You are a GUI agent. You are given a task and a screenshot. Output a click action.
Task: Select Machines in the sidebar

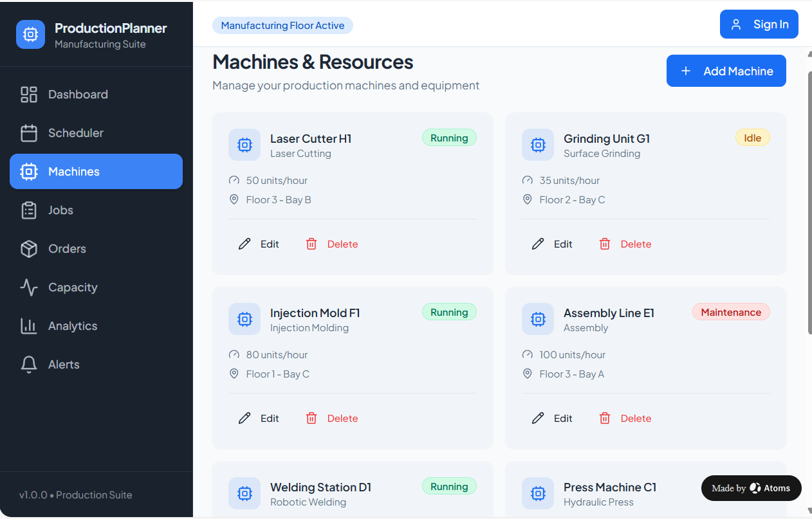(x=96, y=172)
